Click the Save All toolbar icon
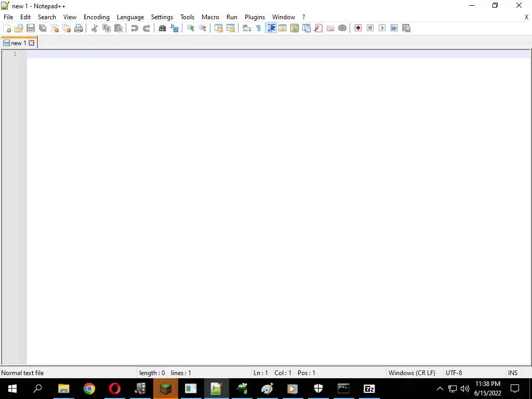The width and height of the screenshot is (532, 399). (43, 28)
